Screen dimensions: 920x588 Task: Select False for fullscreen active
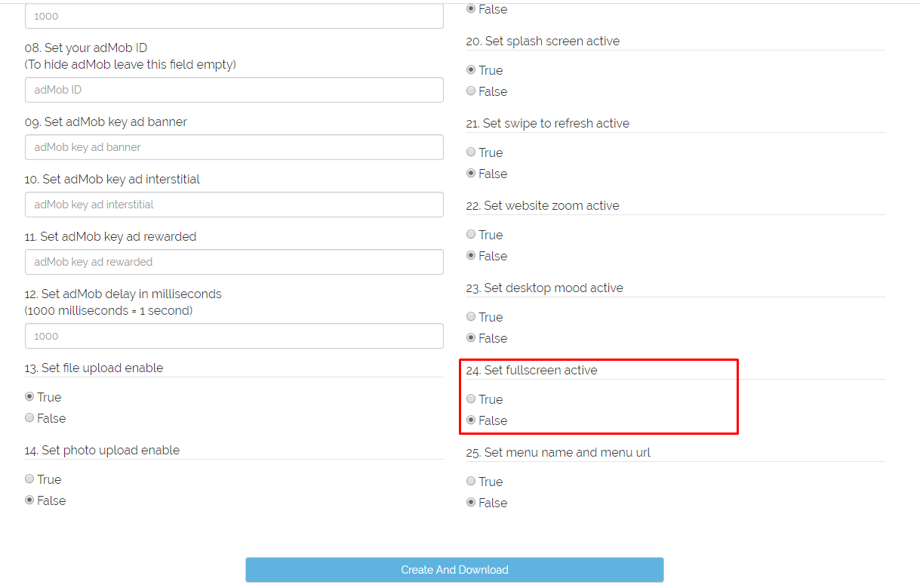click(470, 420)
